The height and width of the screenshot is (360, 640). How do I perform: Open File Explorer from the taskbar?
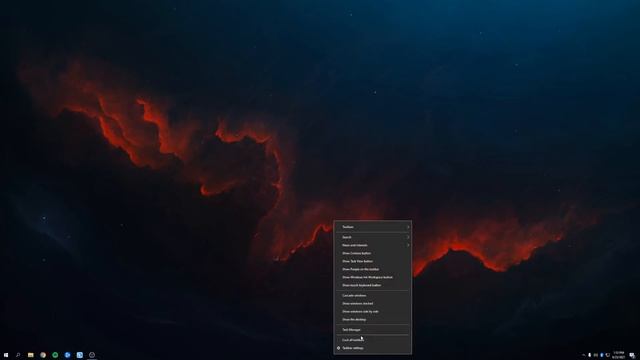pos(31,355)
